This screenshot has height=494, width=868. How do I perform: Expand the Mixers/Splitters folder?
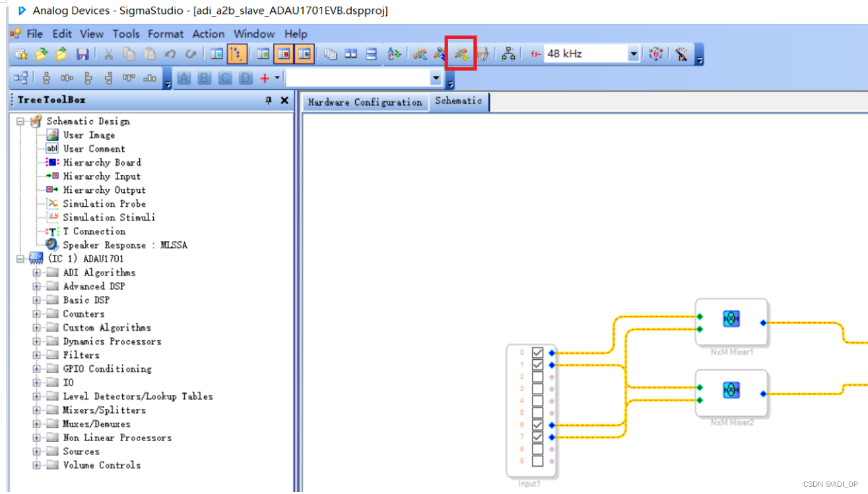coord(37,410)
